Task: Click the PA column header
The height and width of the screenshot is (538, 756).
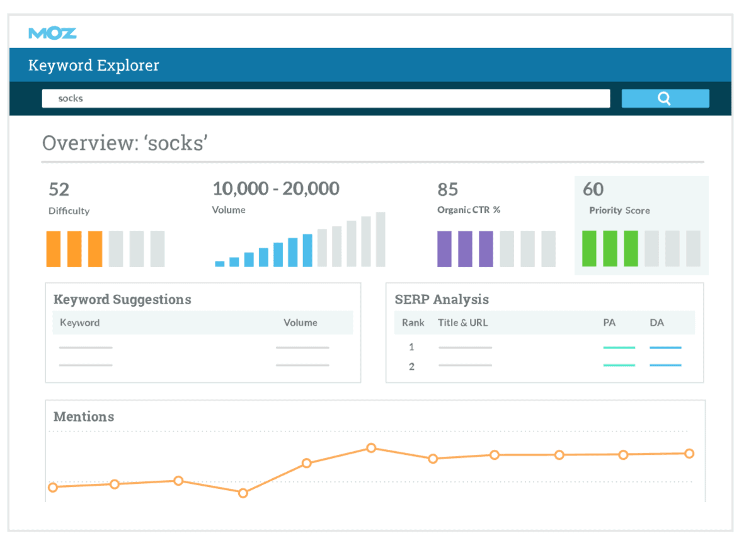Action: (x=609, y=323)
